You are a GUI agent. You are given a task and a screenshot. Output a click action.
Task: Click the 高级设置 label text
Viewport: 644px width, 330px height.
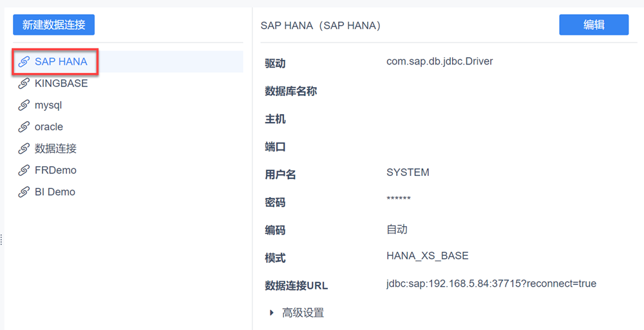(x=303, y=313)
